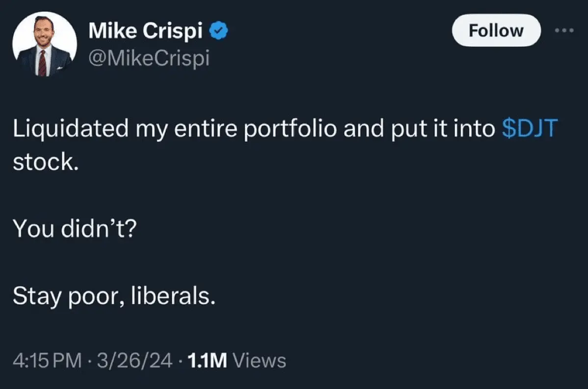
Task: Click the Views label
Action: tap(259, 361)
